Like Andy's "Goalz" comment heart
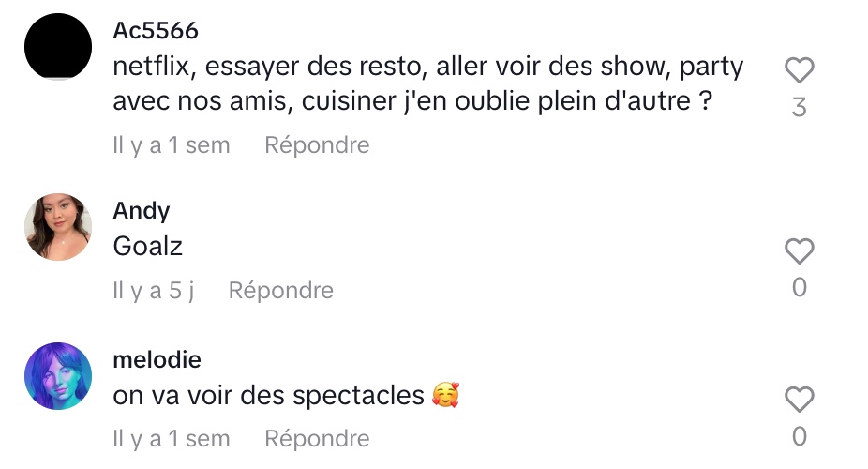This screenshot has height=469, width=868. click(800, 250)
